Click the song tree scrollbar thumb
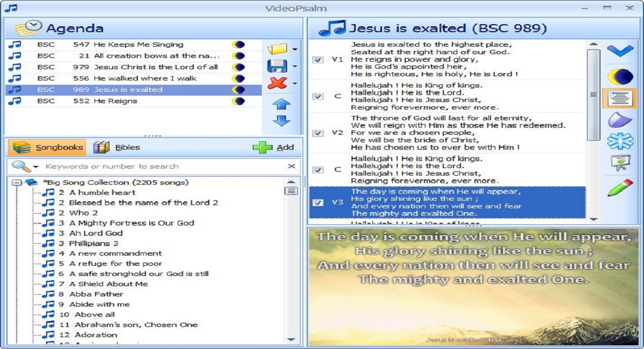 (x=291, y=191)
